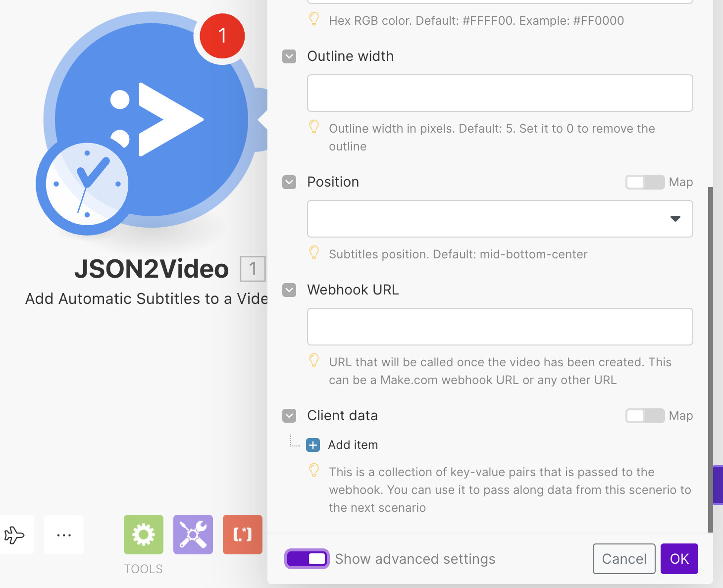Open the orange brackets Text parser tool

[x=243, y=535]
